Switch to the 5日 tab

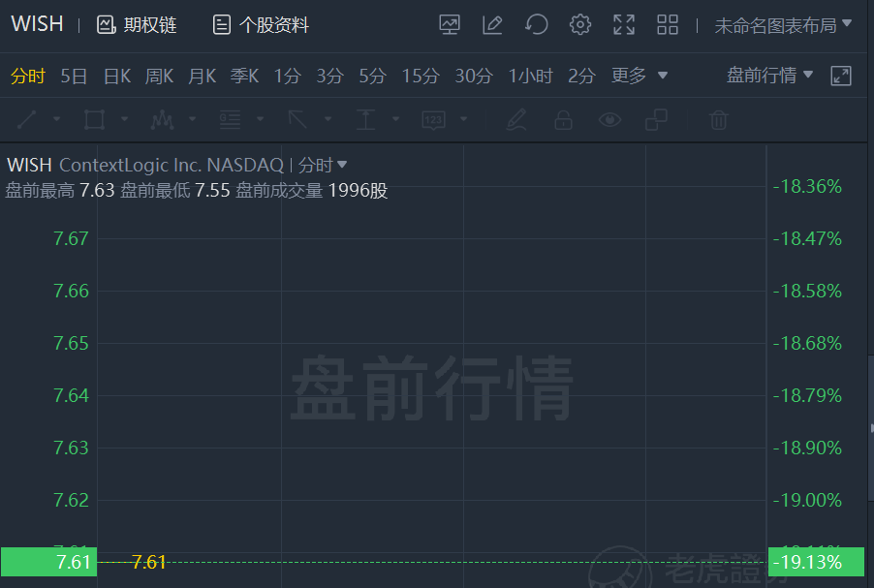pos(74,76)
